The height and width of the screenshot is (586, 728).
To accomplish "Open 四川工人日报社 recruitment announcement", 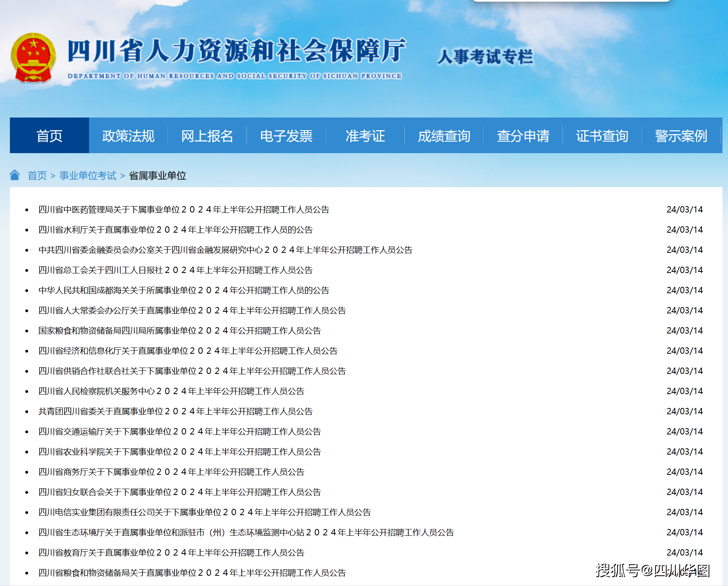I will pos(175,270).
